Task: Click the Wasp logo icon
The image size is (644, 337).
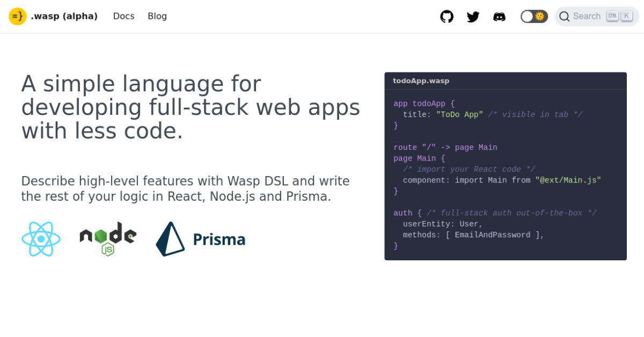Action: (x=17, y=16)
